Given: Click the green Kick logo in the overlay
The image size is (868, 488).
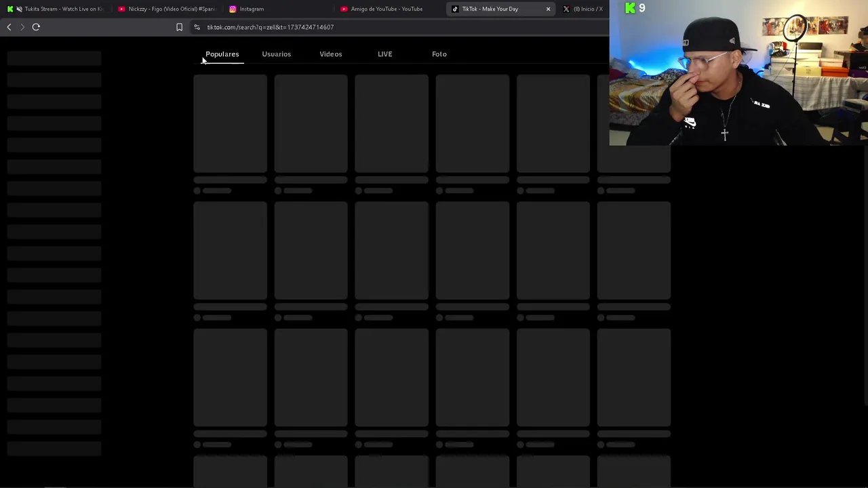Looking at the screenshot, I should pos(631,8).
